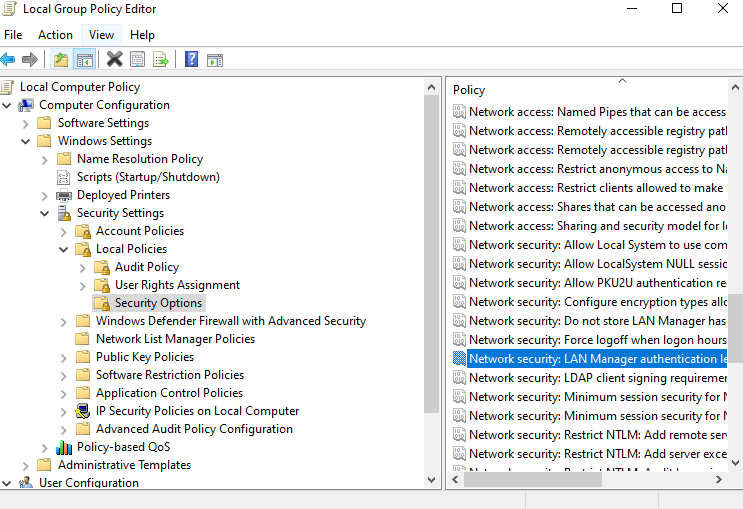Click policy list vertical scrollbar thumb
This screenshot has height=509, width=743.
coord(735,328)
